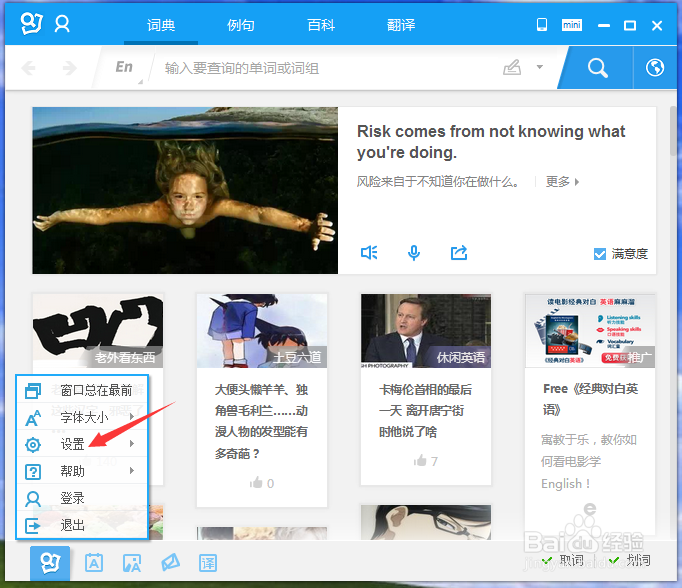Open Free《经典对白英语》promotion link
Screen dimensions: 682x588
pyautogui.click(x=590, y=399)
